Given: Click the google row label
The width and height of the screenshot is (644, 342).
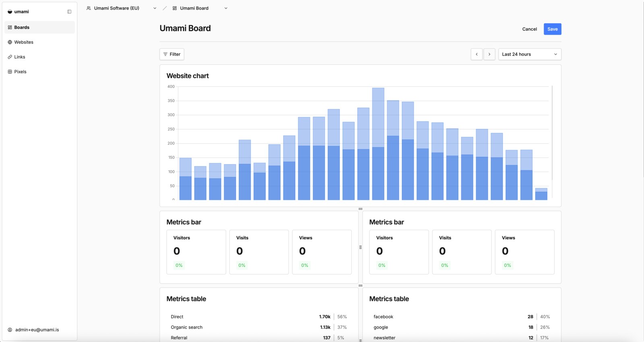Looking at the screenshot, I should (x=381, y=328).
